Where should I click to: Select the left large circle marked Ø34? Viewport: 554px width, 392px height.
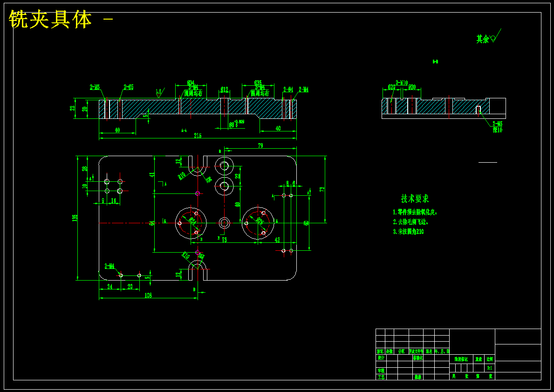click(191, 223)
